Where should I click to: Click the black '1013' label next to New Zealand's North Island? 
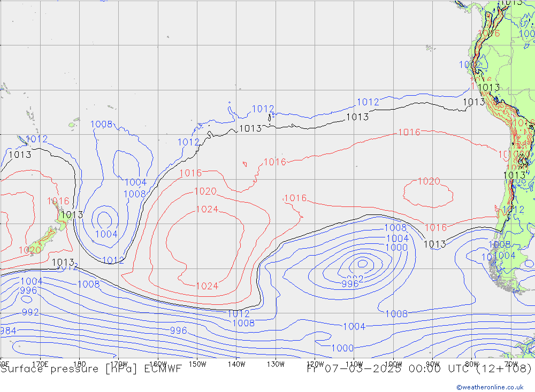click(x=72, y=214)
